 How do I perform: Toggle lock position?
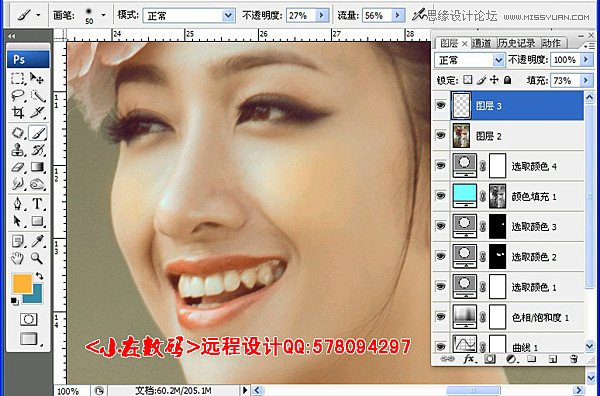tap(494, 80)
